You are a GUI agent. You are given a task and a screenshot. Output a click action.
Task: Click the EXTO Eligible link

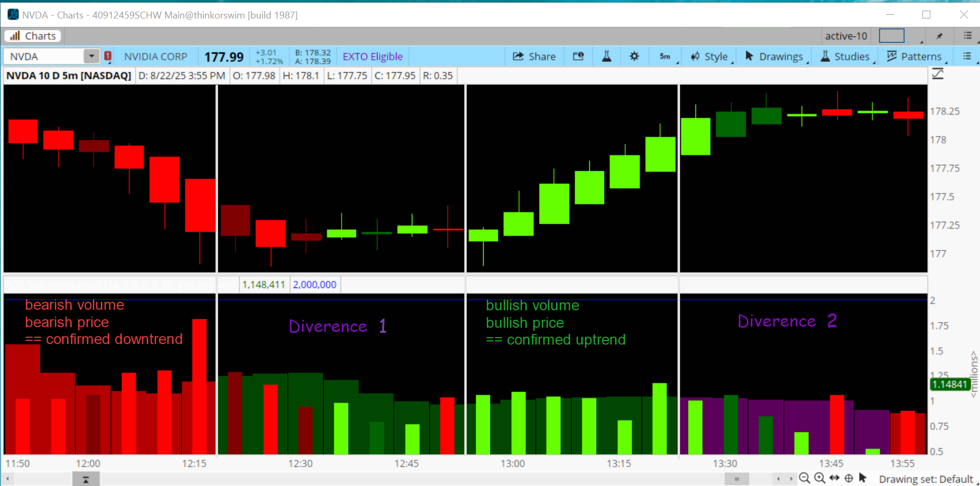click(x=372, y=56)
